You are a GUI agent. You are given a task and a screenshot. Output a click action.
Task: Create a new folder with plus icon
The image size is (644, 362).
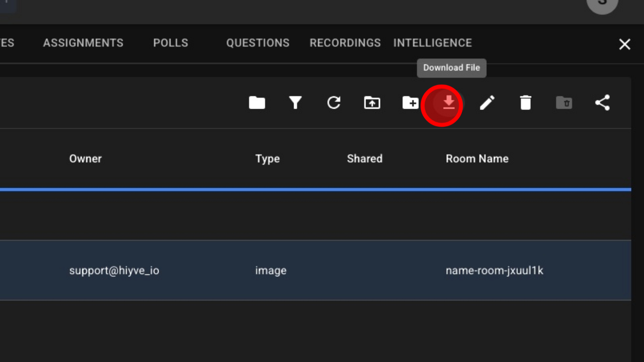click(x=410, y=103)
